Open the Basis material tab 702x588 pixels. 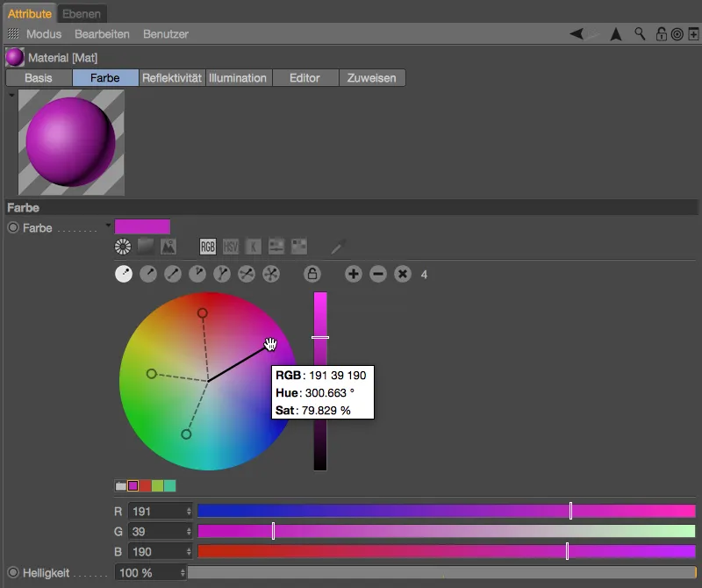pos(39,78)
